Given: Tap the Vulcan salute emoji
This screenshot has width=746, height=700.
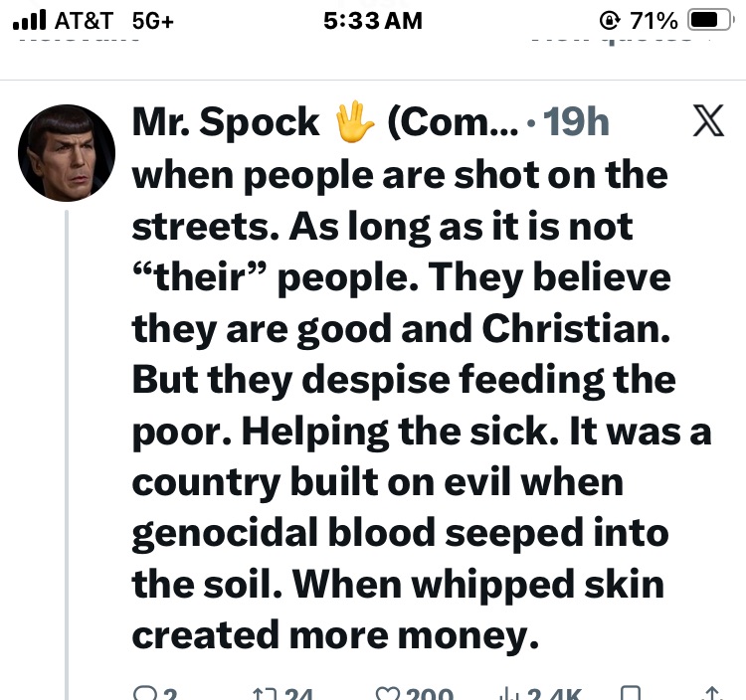Looking at the screenshot, I should (353, 122).
